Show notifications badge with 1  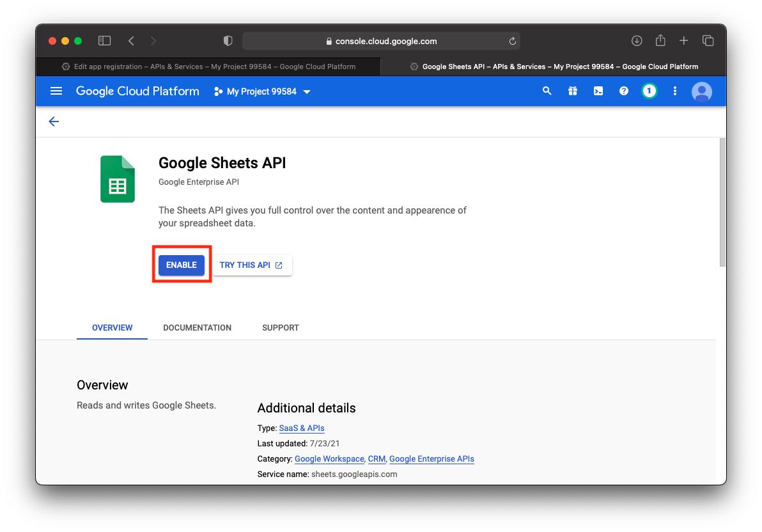[x=649, y=91]
